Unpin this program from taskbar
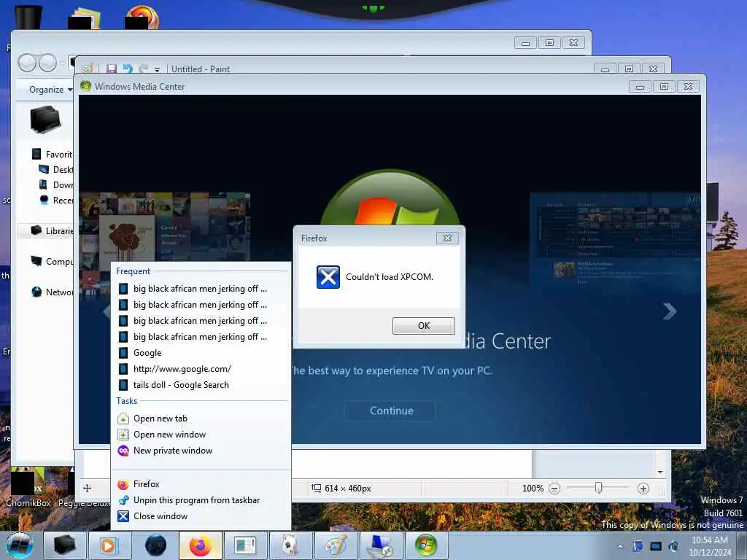The image size is (747, 560). click(x=200, y=500)
